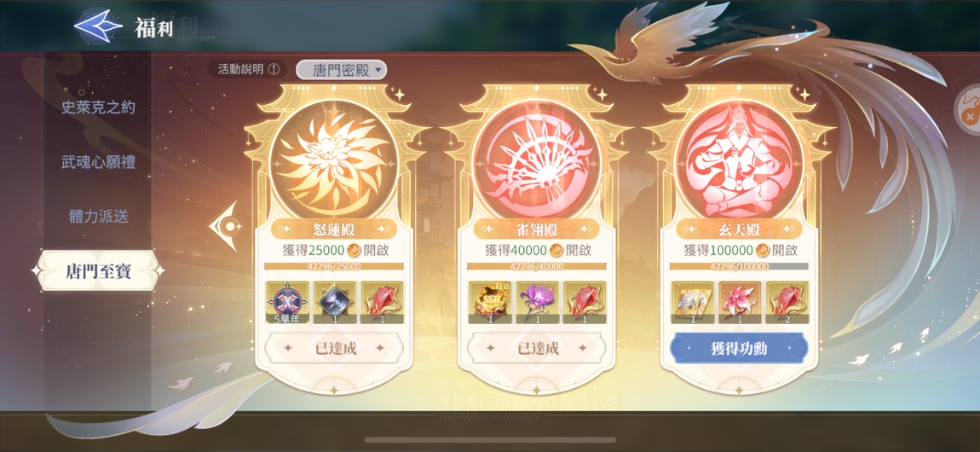980x452 pixels.
Task: Collapse sidebar with the left arrow handle
Action: tap(226, 226)
